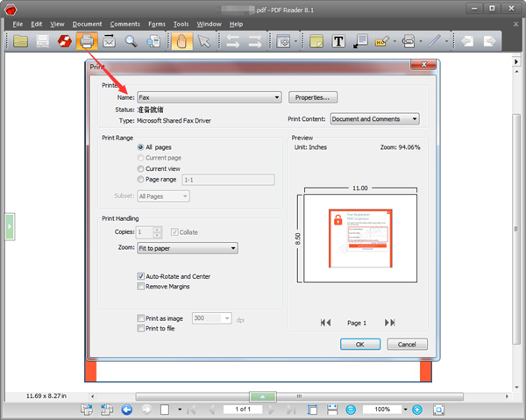
Task: Open the Subset All Pages dropdown
Action: 163,196
